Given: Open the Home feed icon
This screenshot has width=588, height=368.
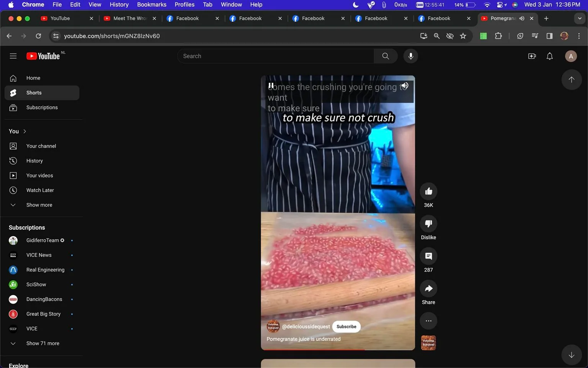Looking at the screenshot, I should tap(13, 78).
